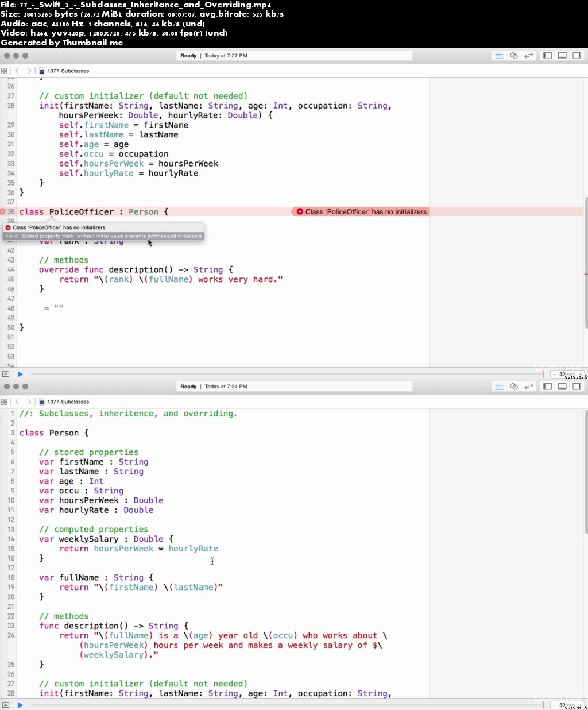Click 'var hoursPerWeek : Double' code line
The width and height of the screenshot is (588, 710).
click(101, 500)
